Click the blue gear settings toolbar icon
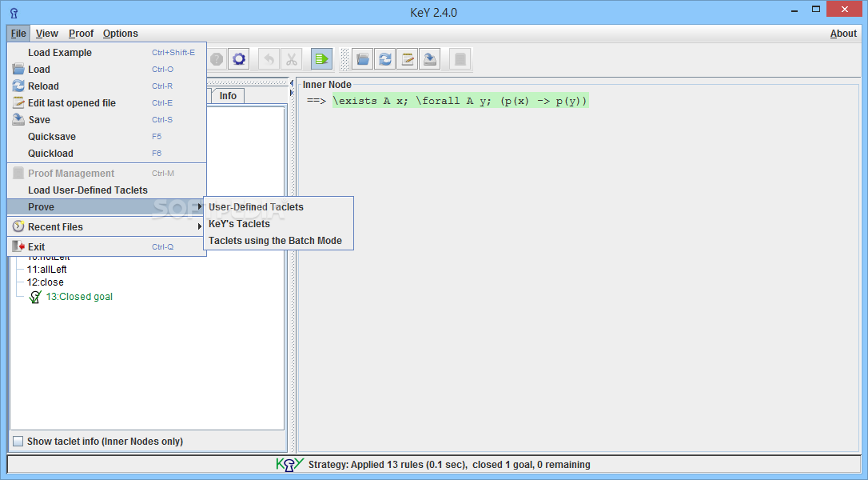The image size is (868, 480). (x=239, y=58)
